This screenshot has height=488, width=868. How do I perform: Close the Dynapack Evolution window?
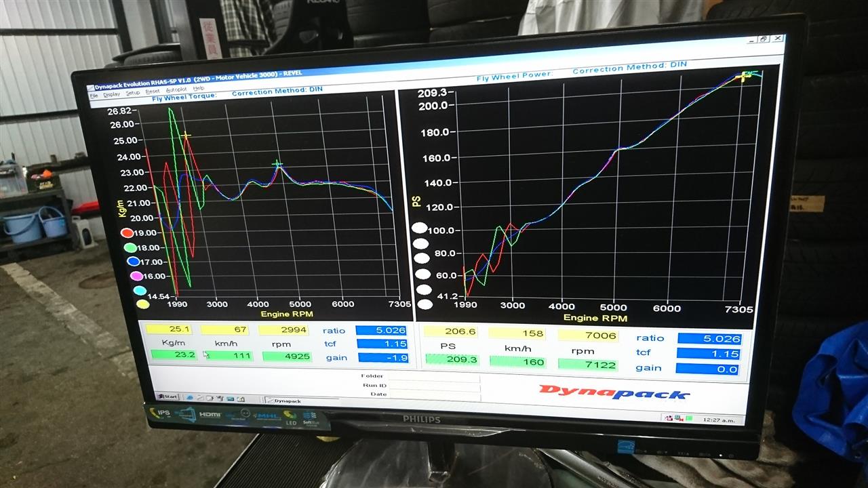[777, 39]
